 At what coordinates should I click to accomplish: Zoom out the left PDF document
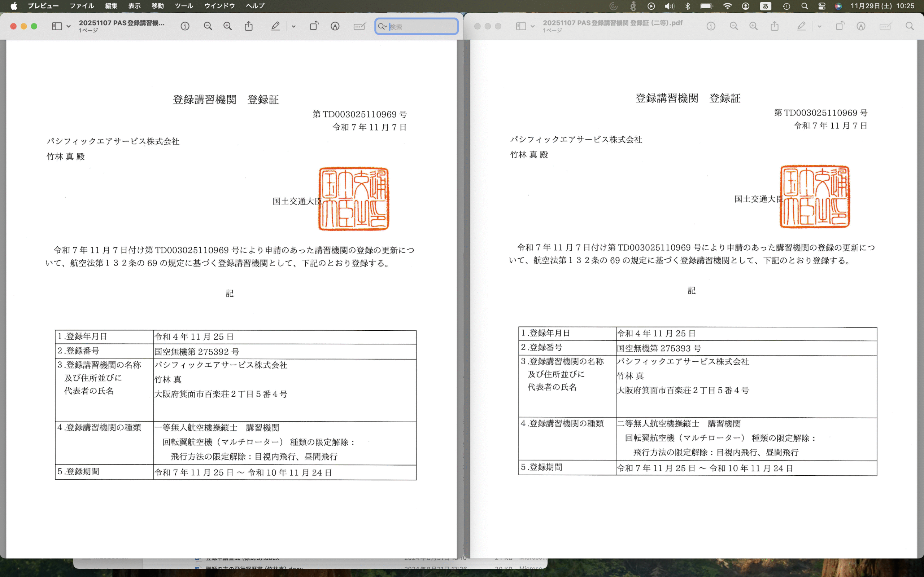(x=208, y=26)
